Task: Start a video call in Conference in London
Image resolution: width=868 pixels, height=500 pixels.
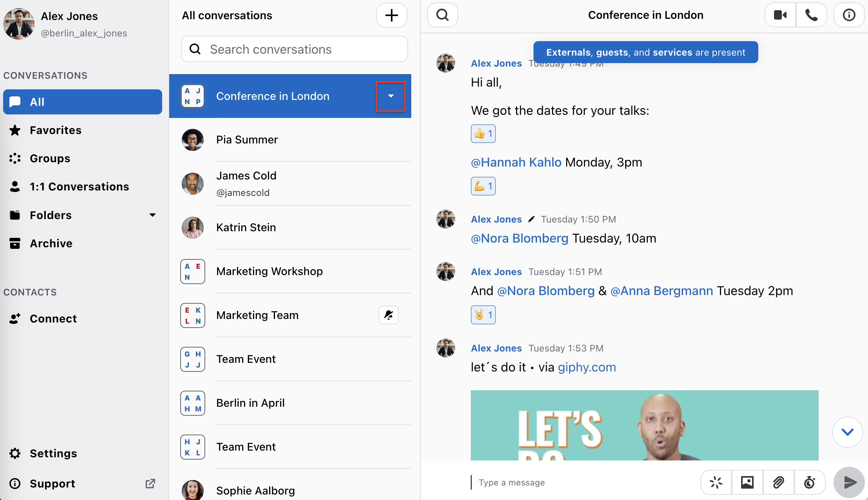Action: point(779,15)
